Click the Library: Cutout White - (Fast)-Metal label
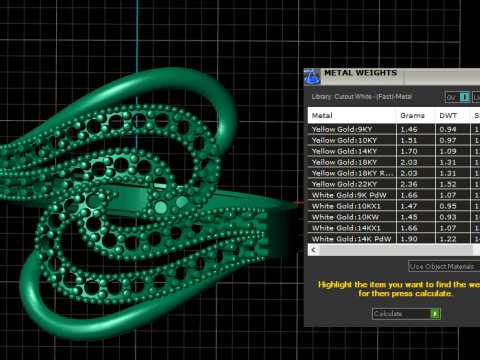This screenshot has width=480, height=360. pyautogui.click(x=362, y=97)
